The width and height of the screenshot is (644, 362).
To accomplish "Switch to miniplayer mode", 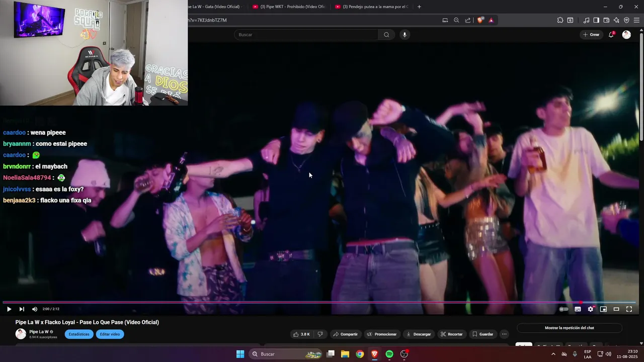I will pos(603,309).
